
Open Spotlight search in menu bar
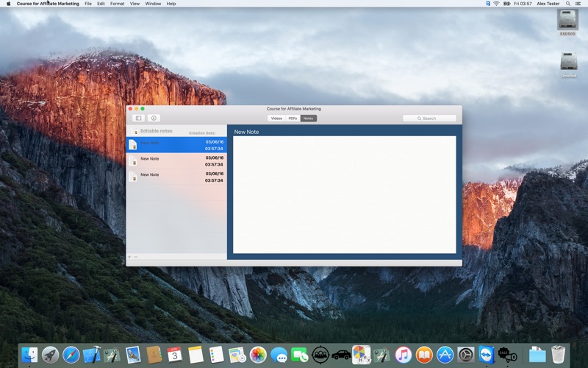click(567, 4)
